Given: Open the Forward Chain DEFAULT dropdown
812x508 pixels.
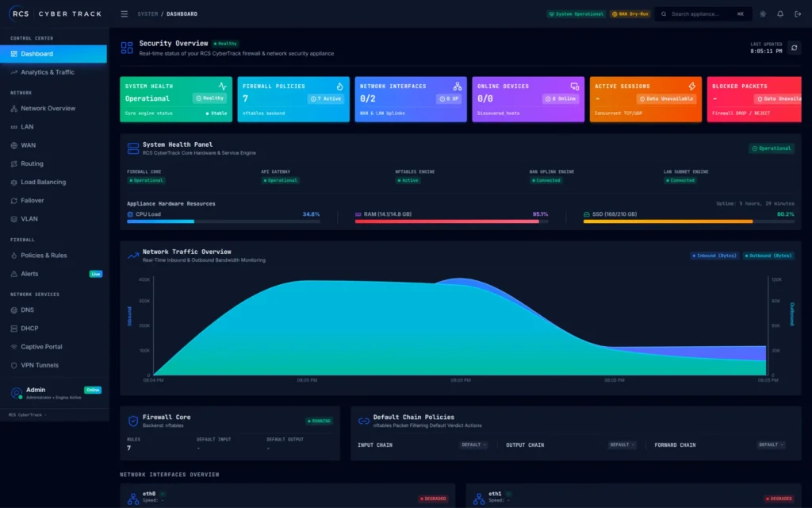Looking at the screenshot, I should 771,444.
